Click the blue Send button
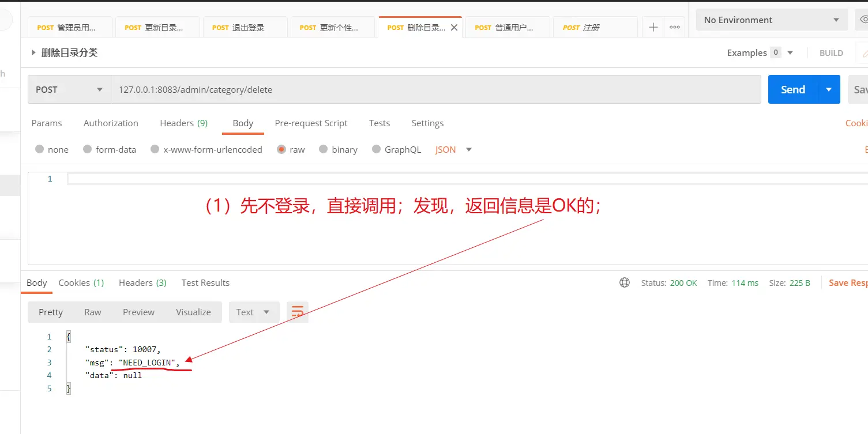Screen dimensions: 868x434 point(793,89)
